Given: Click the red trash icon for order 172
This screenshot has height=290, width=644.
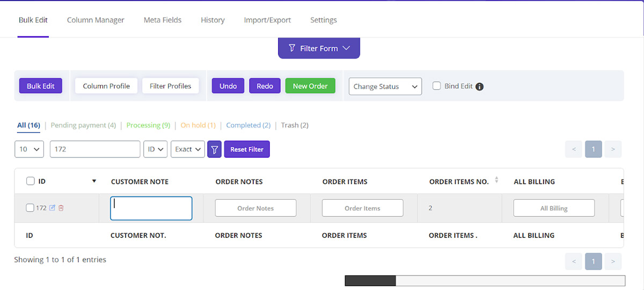Looking at the screenshot, I should click(61, 208).
